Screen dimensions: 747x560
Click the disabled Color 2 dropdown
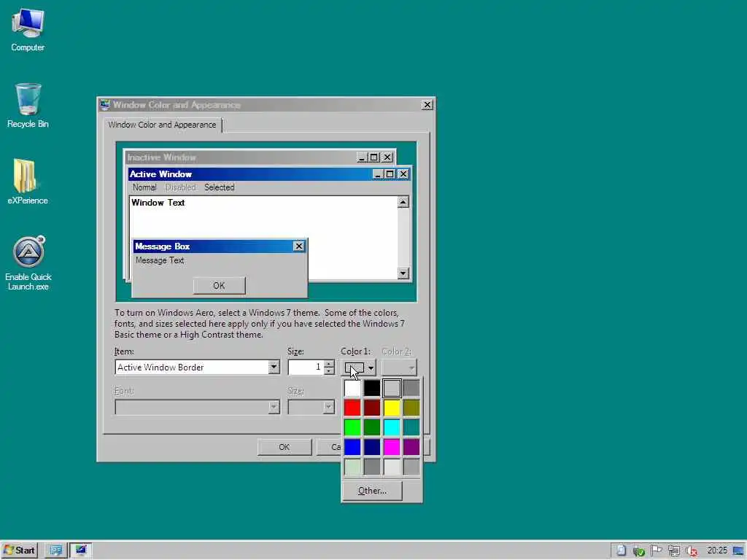[x=399, y=367]
